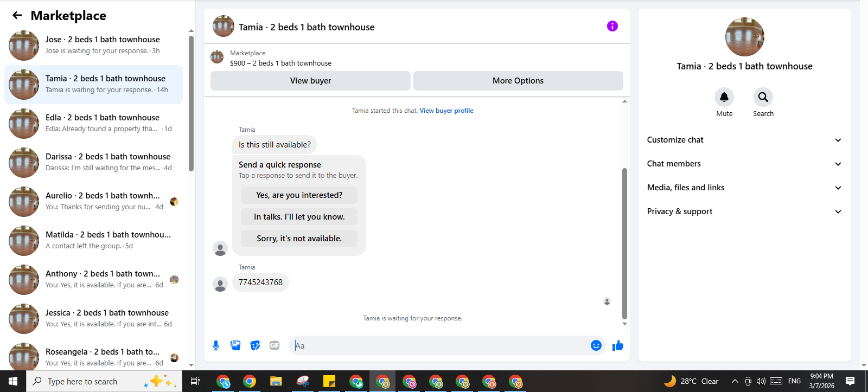The width and height of the screenshot is (868, 392).
Task: Open Matilda's townhouse conversation
Action: [93, 241]
